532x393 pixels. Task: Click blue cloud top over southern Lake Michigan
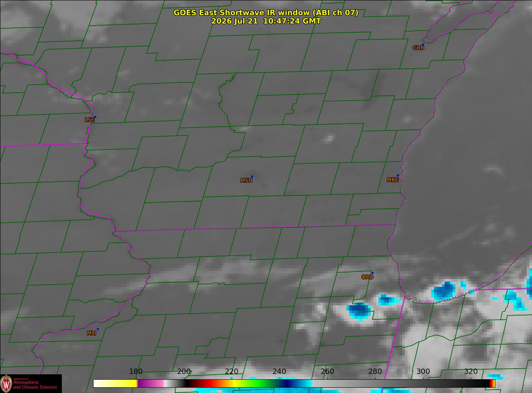[443, 290]
